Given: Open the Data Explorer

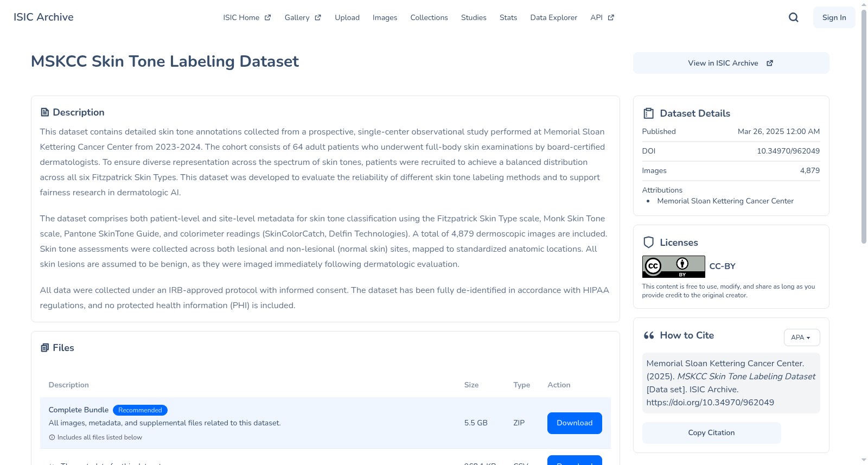Looking at the screenshot, I should tap(554, 17).
